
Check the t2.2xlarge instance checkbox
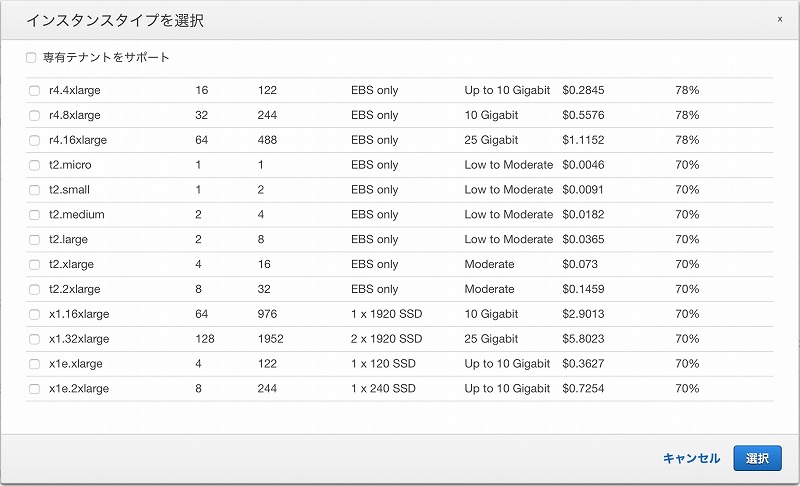point(34,290)
